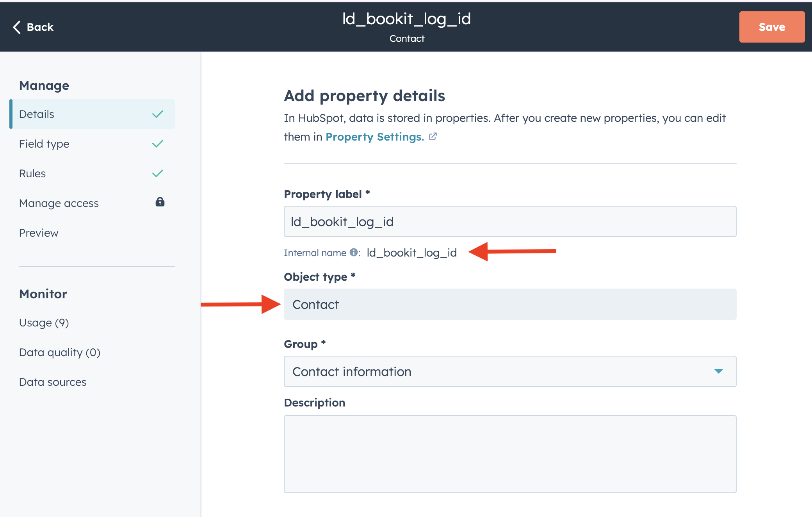Screen dimensions: 812x517
Task: Click the info icon next to Internal name
Action: click(x=354, y=253)
